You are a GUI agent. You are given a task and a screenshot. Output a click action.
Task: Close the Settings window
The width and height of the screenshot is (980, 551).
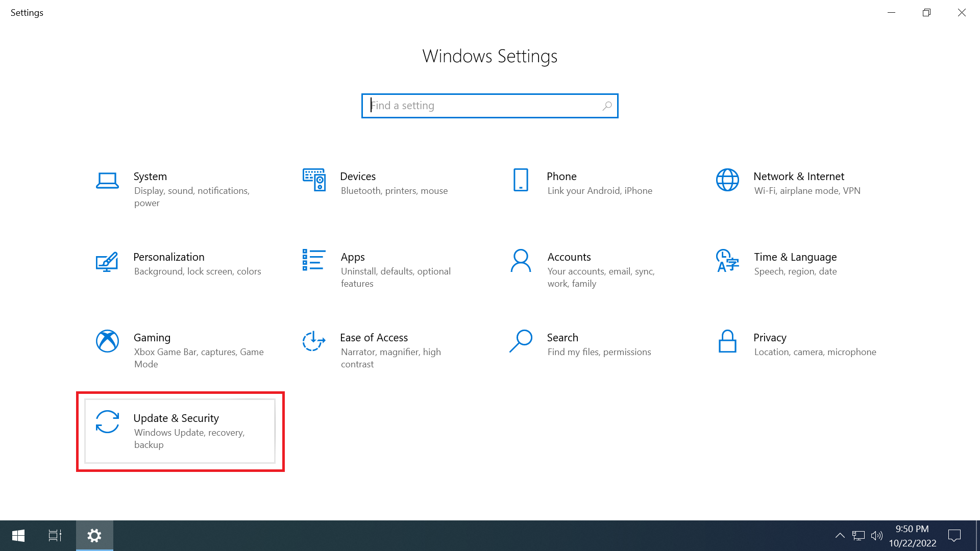click(962, 13)
